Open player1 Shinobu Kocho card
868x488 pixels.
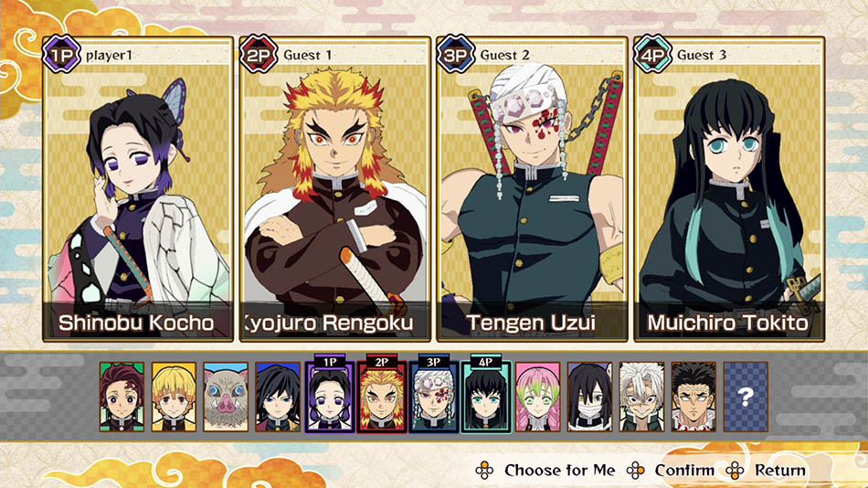click(138, 189)
